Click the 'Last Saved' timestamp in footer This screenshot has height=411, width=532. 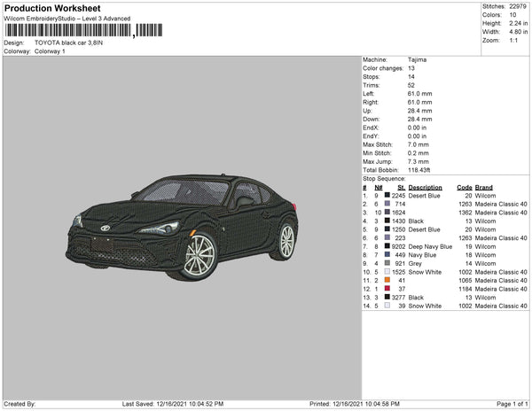173,404
